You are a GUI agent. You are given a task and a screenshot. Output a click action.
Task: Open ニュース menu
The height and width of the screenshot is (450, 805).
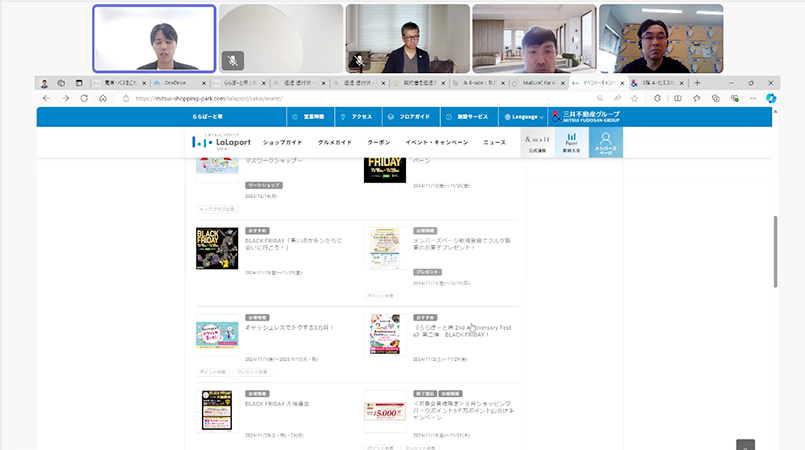click(x=494, y=143)
